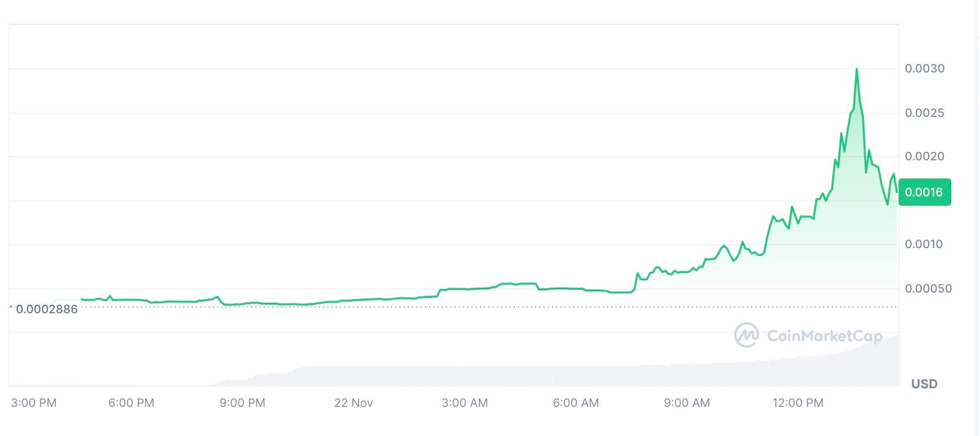
Task: Select the 3:00 AM time axis label
Action: click(x=465, y=403)
